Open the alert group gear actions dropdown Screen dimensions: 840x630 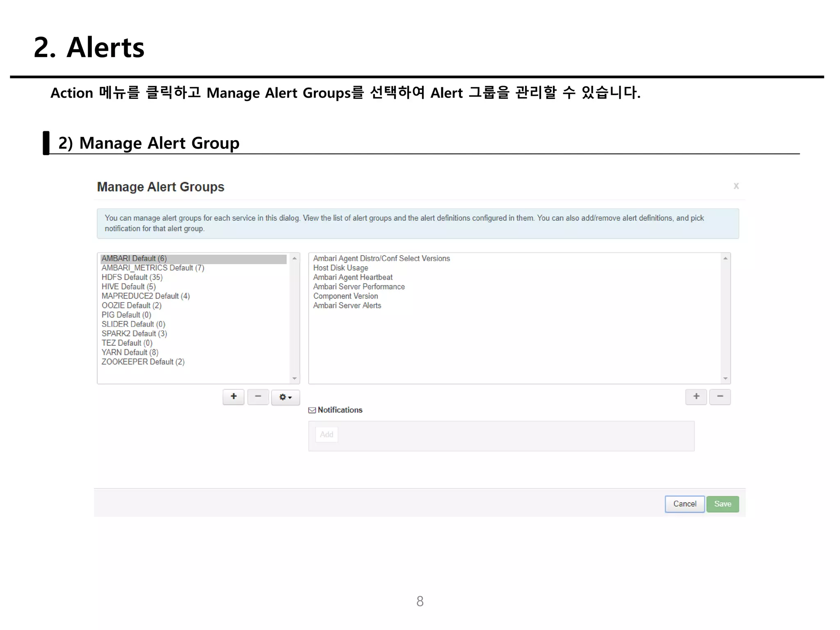pos(285,397)
